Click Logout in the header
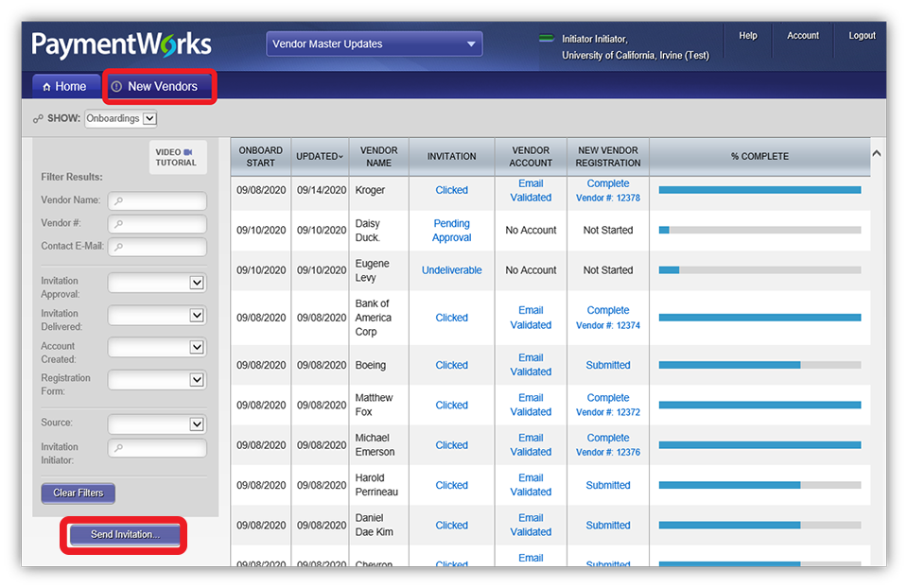This screenshot has height=588, width=908. point(862,36)
